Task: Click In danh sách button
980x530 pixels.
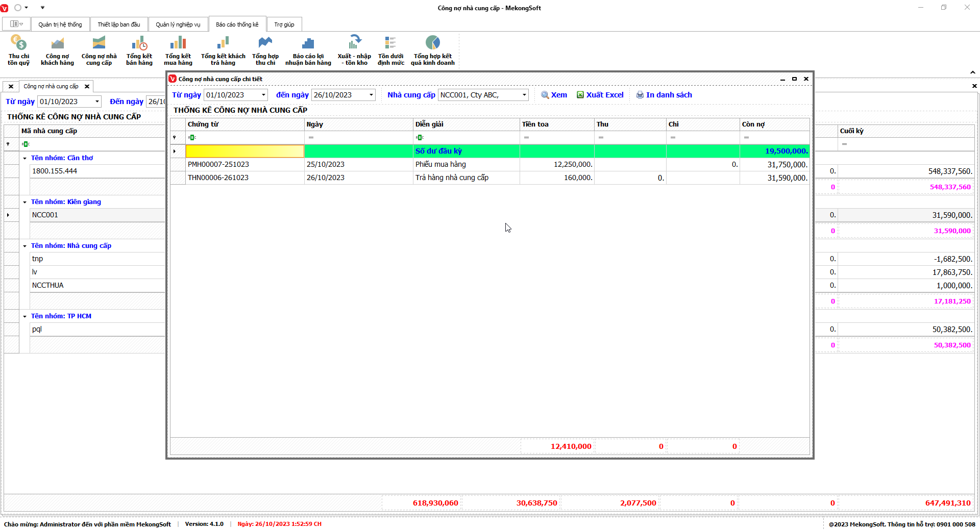Action: click(664, 95)
